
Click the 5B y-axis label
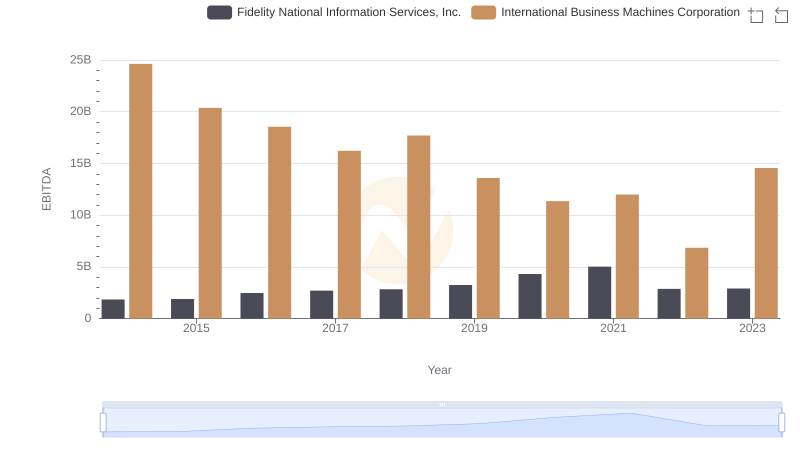pyautogui.click(x=84, y=267)
